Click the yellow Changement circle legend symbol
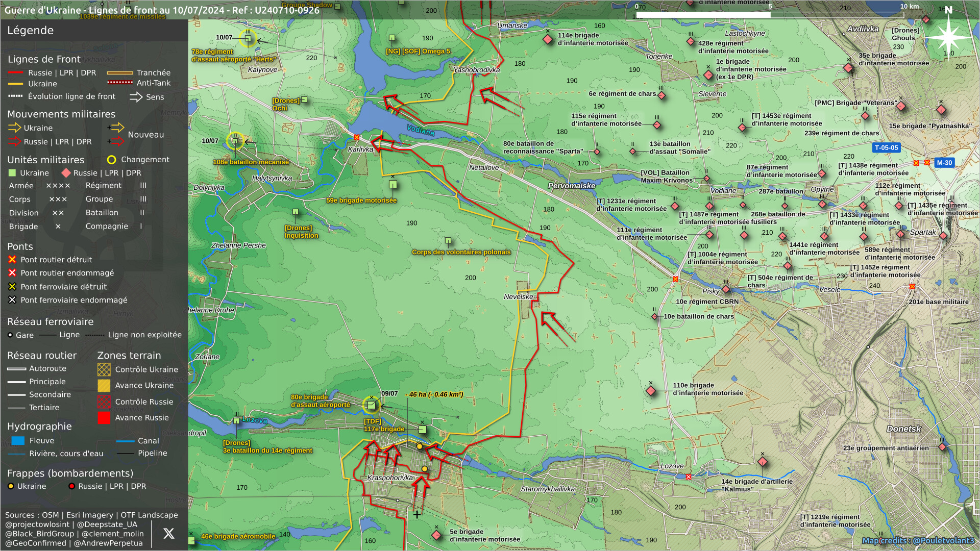 [x=112, y=160]
